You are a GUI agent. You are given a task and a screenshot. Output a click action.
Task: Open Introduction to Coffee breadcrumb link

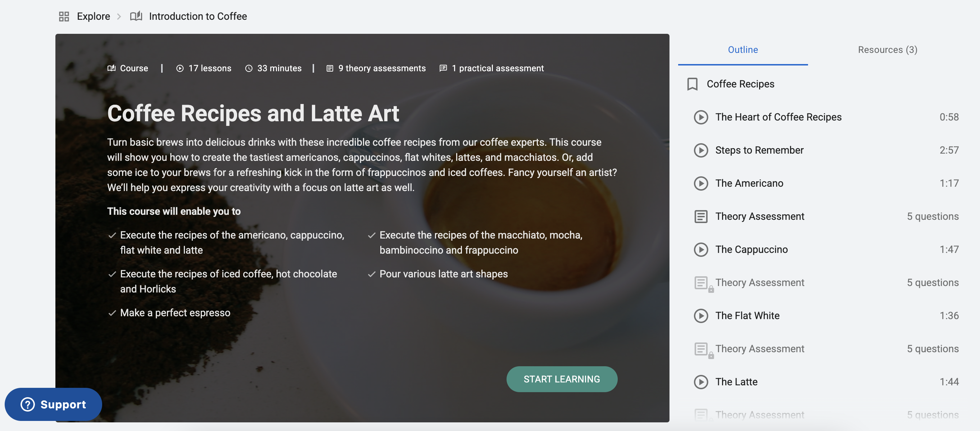coord(198,16)
